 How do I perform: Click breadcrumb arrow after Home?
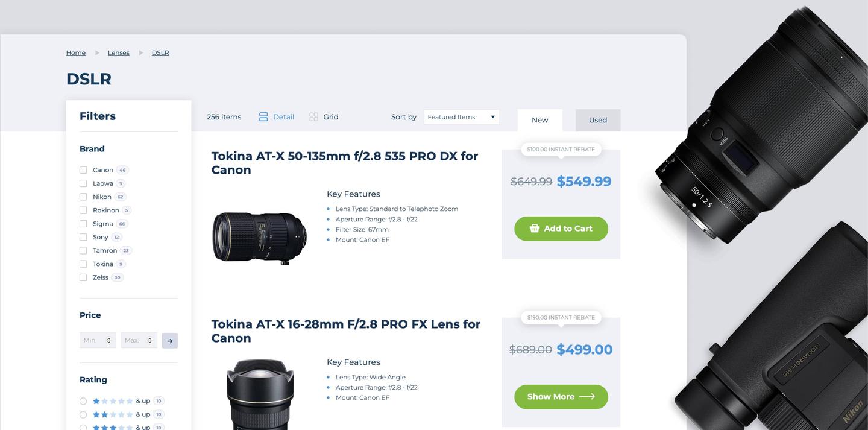[x=97, y=53]
